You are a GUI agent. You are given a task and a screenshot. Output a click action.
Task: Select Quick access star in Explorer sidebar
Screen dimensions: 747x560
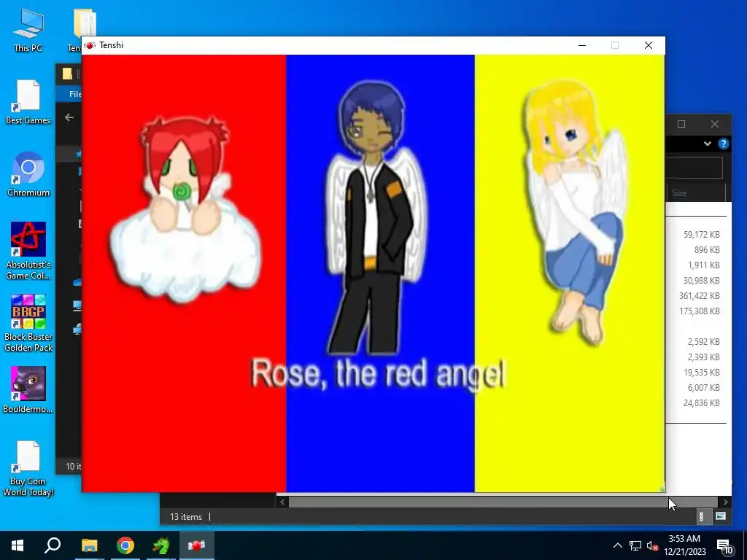(x=79, y=153)
